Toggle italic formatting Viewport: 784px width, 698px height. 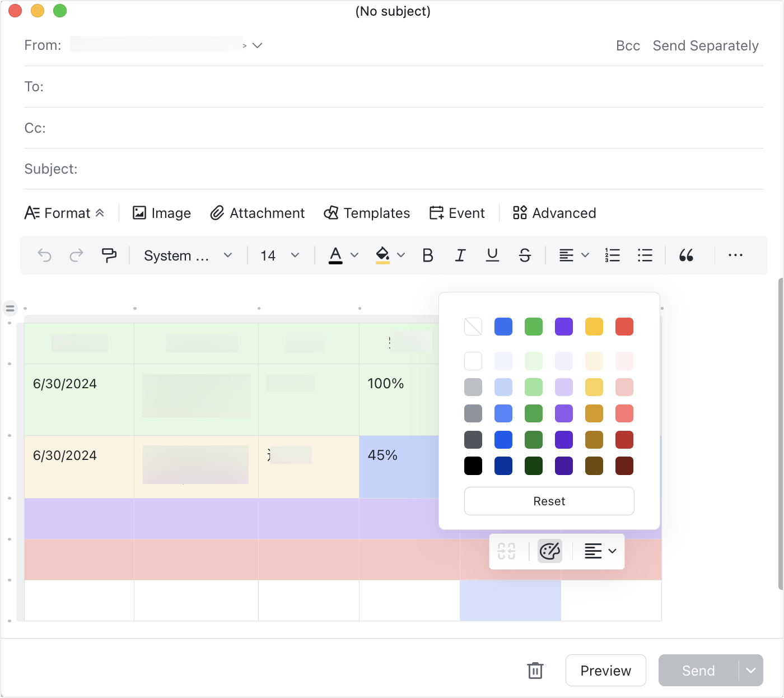pos(460,255)
